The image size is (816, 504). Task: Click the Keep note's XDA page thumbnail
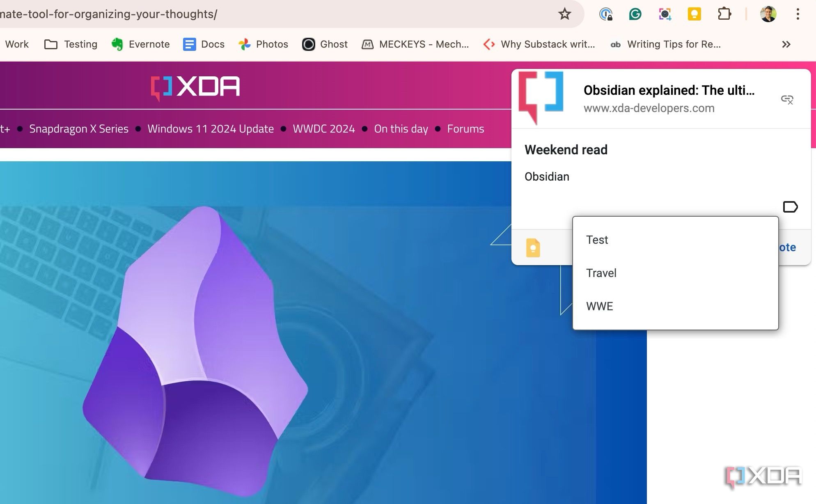(x=541, y=98)
